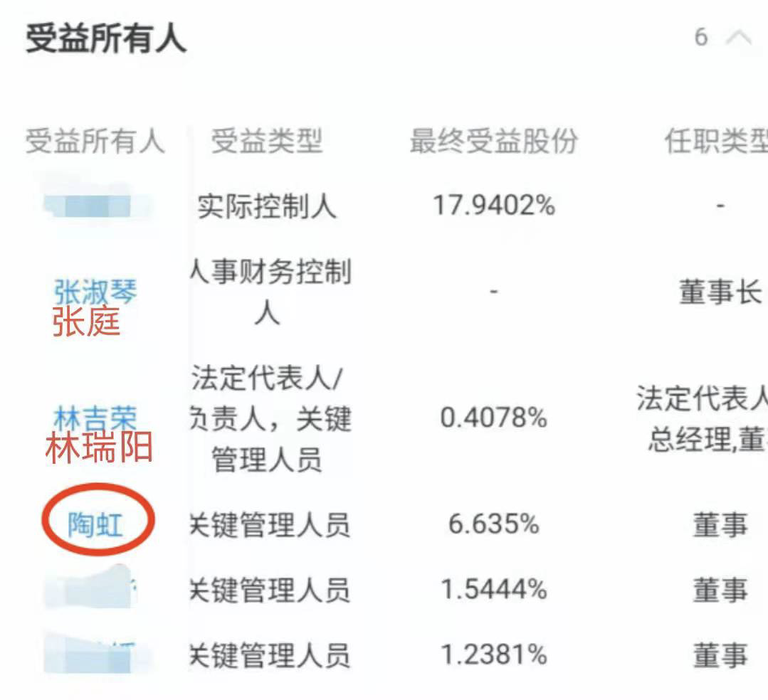The width and height of the screenshot is (768, 700).
Task: Select the 受益所有人 column header
Action: (x=95, y=141)
